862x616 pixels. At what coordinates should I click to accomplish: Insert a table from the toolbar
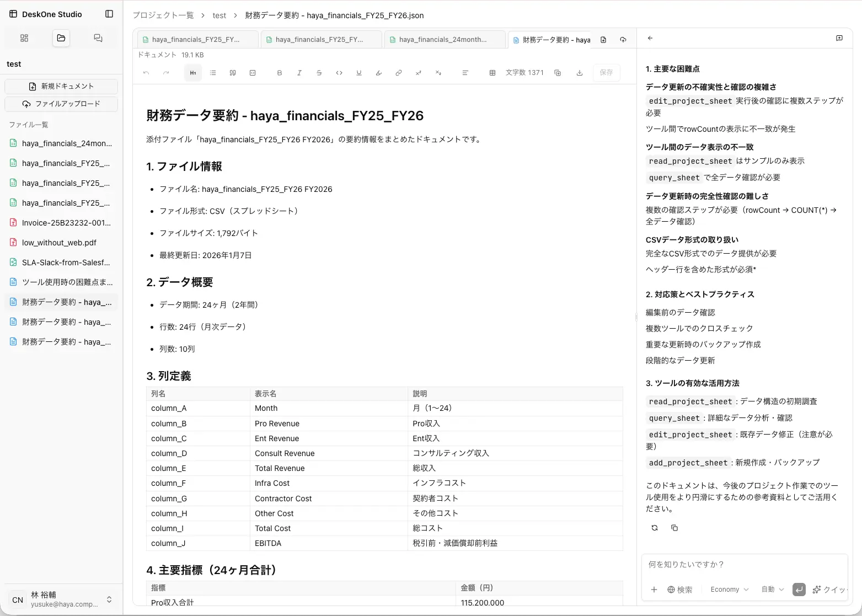[492, 72]
